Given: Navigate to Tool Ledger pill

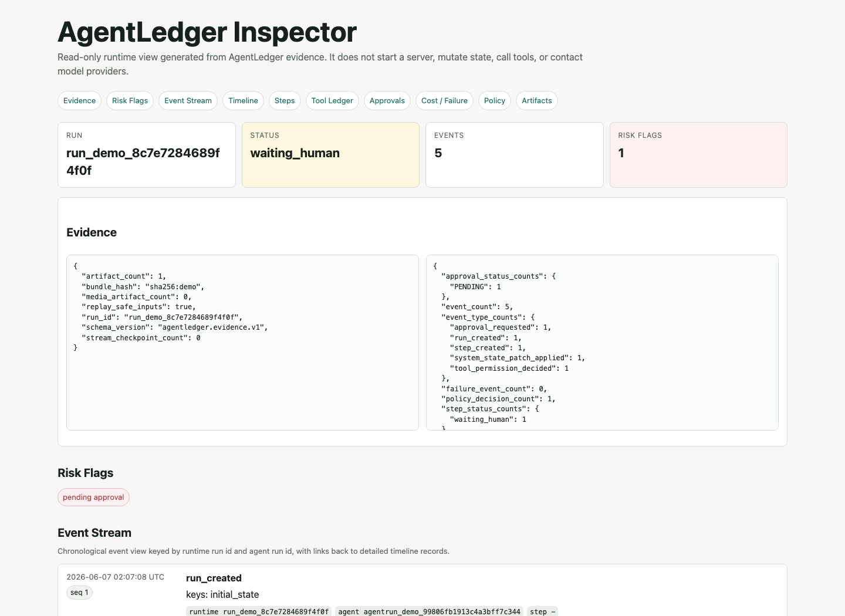Looking at the screenshot, I should 332,100.
